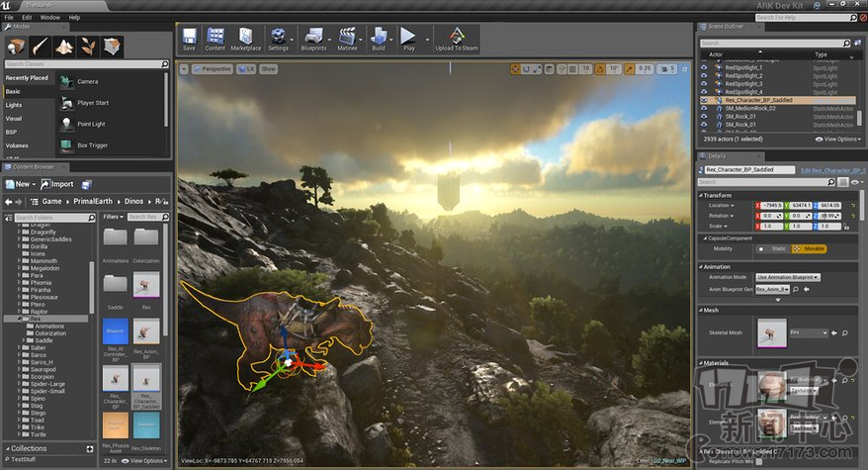
Task: Select the Static mobility option
Action: [x=774, y=248]
